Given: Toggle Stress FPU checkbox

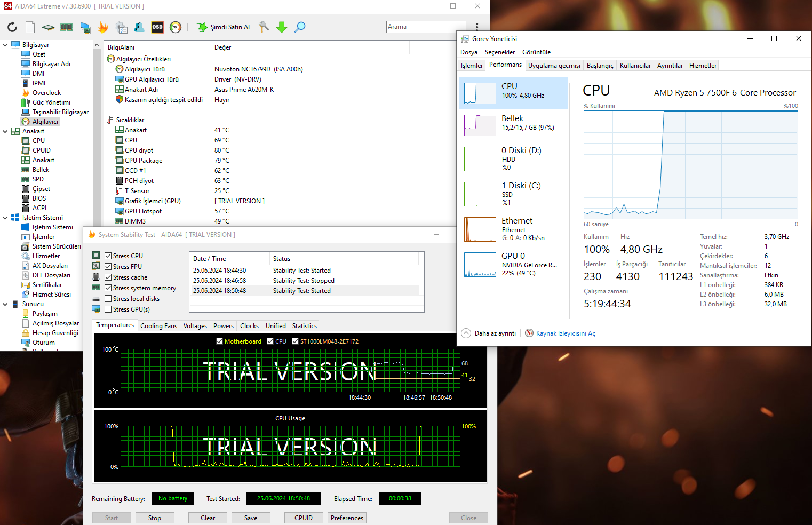Looking at the screenshot, I should (108, 267).
